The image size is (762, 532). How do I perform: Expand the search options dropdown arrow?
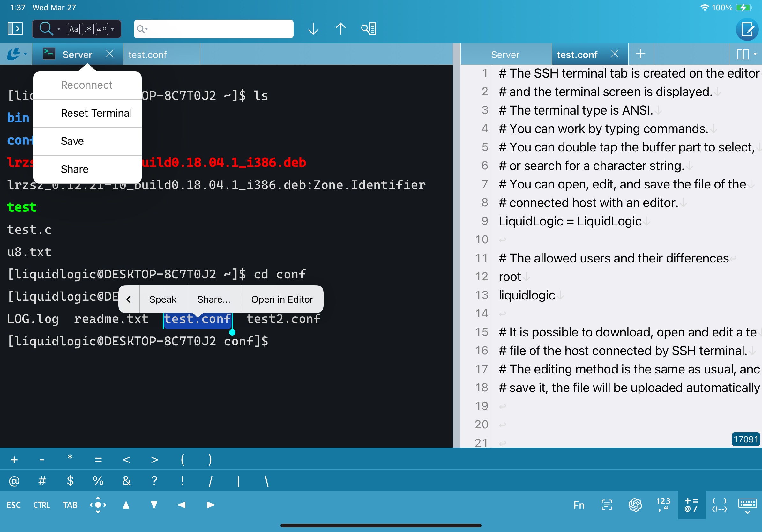tap(59, 30)
